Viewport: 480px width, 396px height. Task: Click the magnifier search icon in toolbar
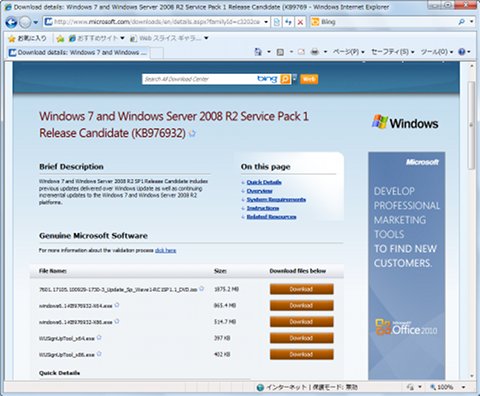click(x=461, y=22)
